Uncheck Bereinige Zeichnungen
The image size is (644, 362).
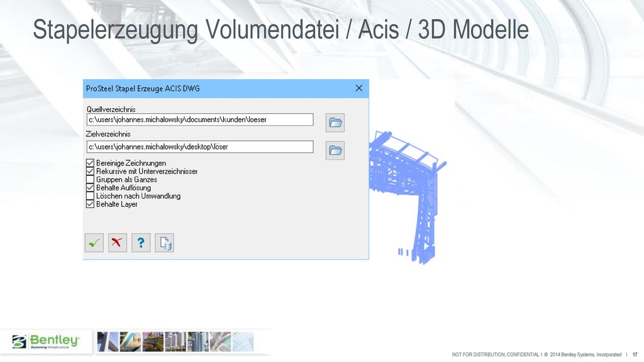point(91,163)
